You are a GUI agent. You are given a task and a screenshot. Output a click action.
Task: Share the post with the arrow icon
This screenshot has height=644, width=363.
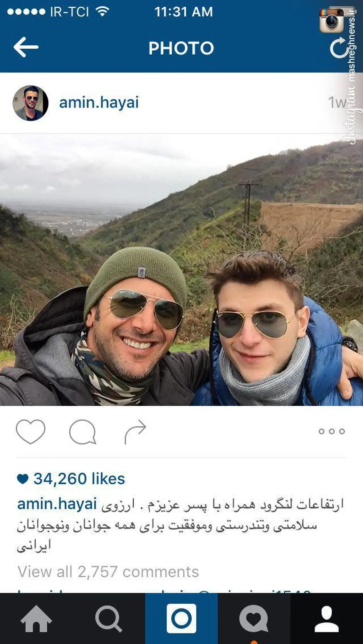(135, 432)
